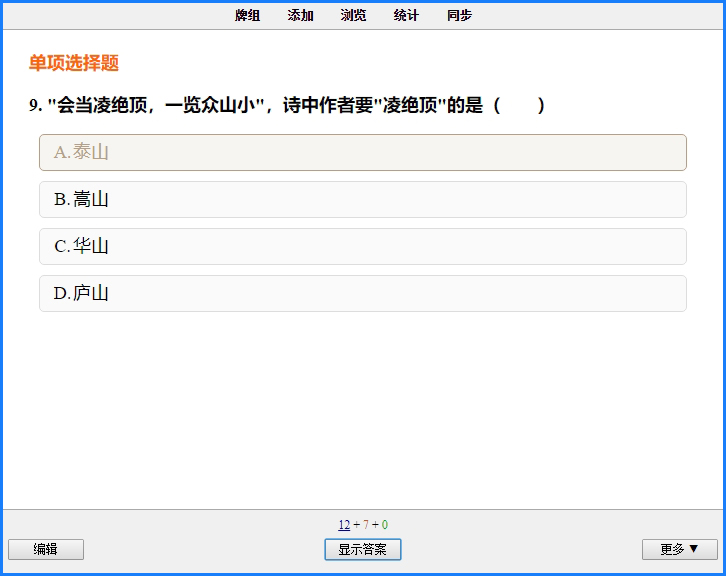Click the new-card count 12
The image size is (726, 576).
coord(344,525)
